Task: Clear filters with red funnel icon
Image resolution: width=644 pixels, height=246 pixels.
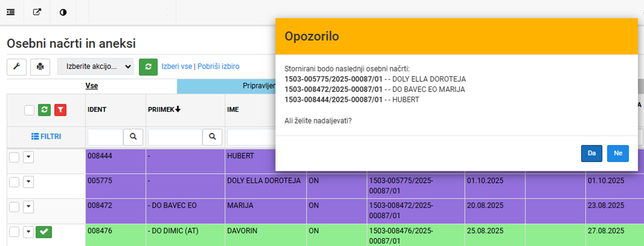Action: [60, 110]
